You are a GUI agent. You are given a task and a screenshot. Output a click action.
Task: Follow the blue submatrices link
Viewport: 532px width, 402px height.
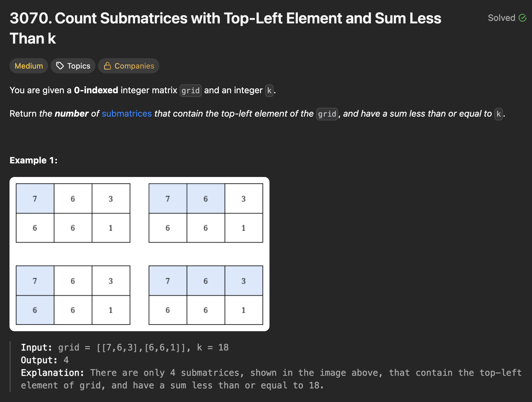tap(127, 113)
